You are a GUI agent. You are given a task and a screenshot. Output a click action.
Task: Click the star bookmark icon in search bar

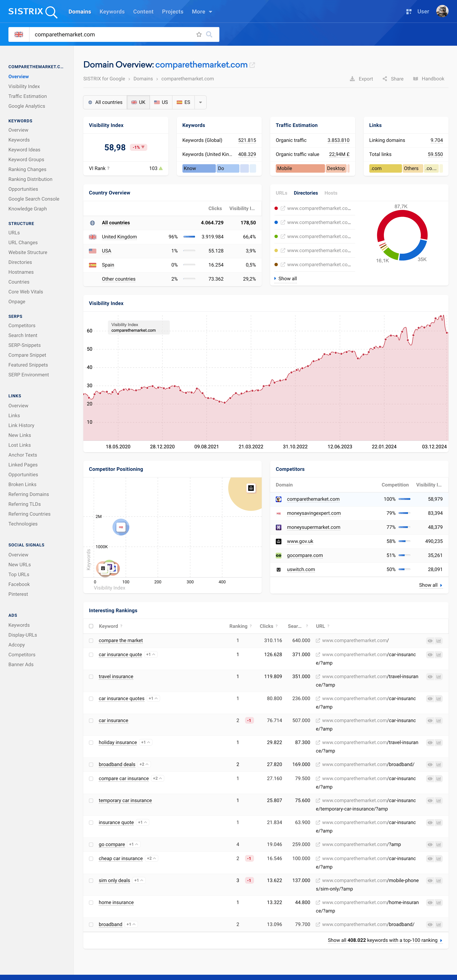199,35
